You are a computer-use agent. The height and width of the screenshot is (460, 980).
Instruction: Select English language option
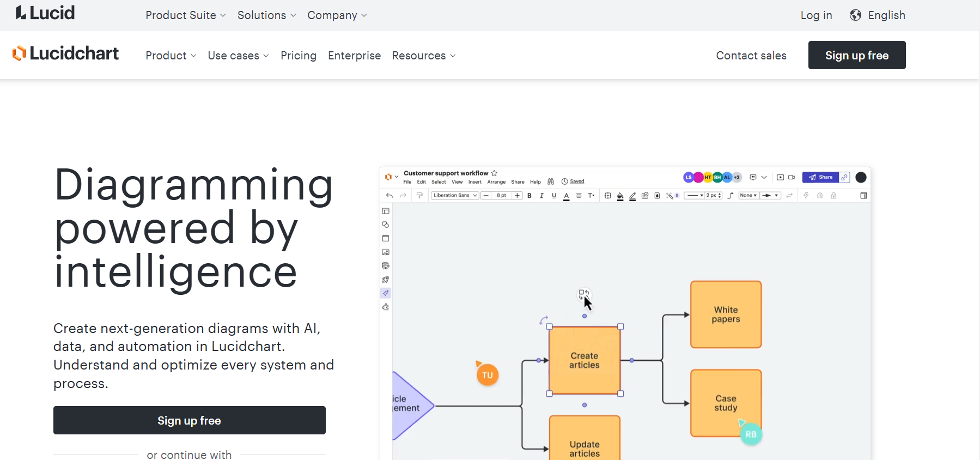(x=886, y=15)
